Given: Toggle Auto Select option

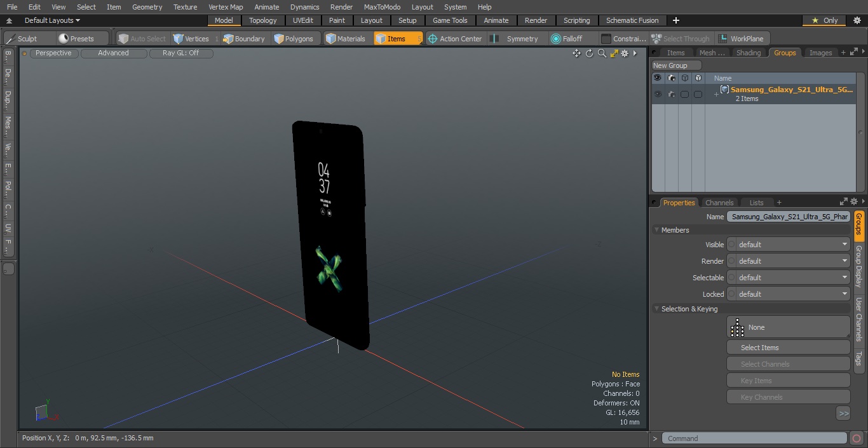Looking at the screenshot, I should coord(142,39).
